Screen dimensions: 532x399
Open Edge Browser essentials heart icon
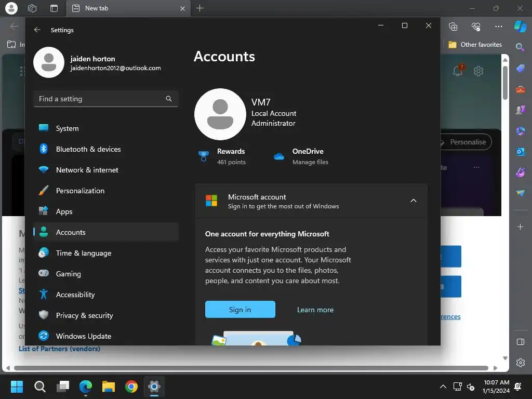476,26
